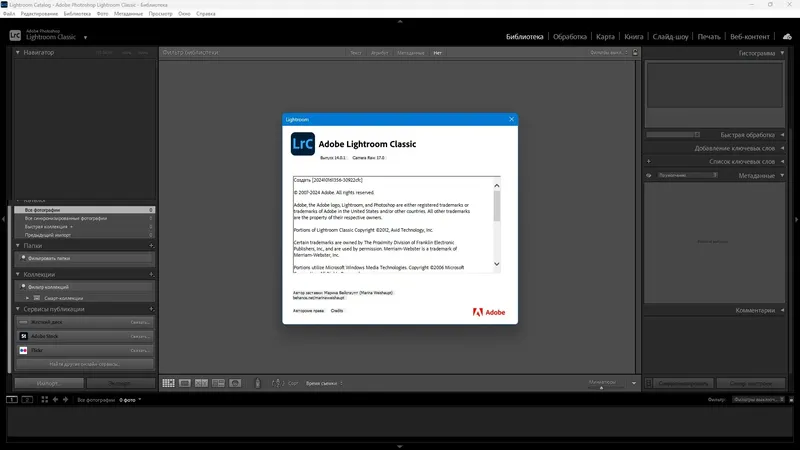Open the metadata preset dropdown
The height and width of the screenshot is (450, 800).
click(688, 175)
